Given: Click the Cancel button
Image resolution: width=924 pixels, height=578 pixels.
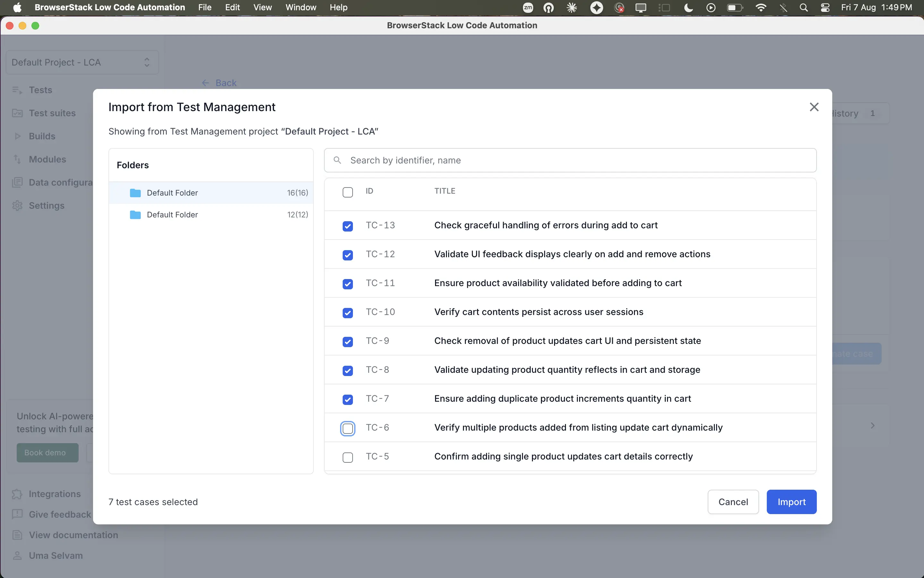Looking at the screenshot, I should [733, 502].
